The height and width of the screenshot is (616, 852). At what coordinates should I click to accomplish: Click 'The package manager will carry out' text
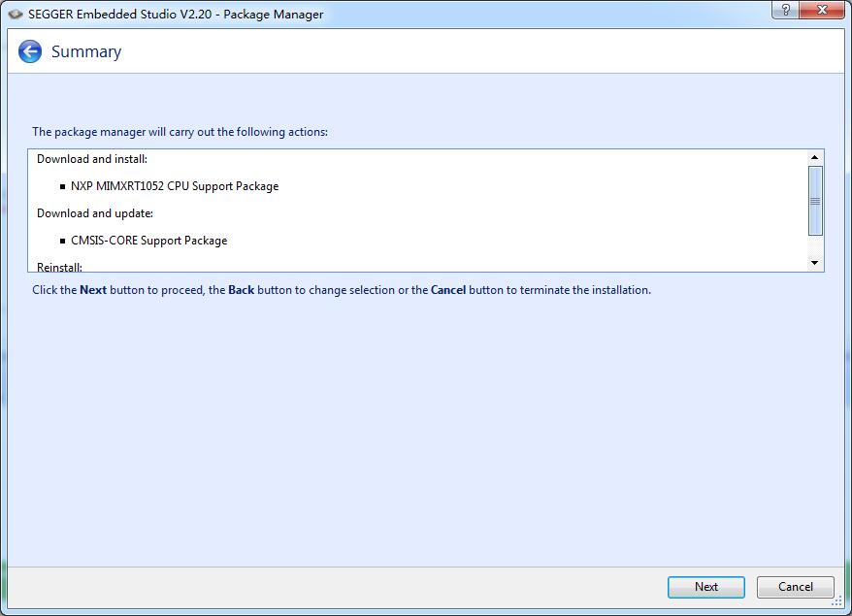(x=180, y=132)
